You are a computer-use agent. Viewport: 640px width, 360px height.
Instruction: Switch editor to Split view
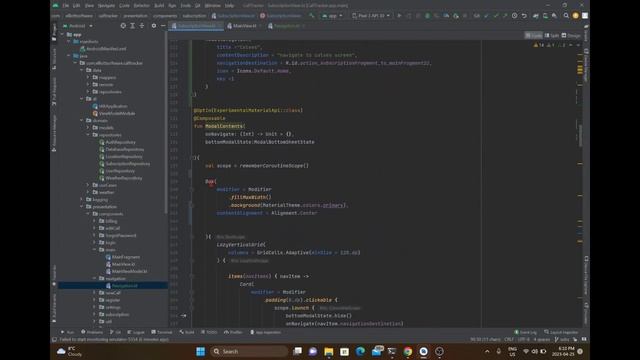coord(552,36)
